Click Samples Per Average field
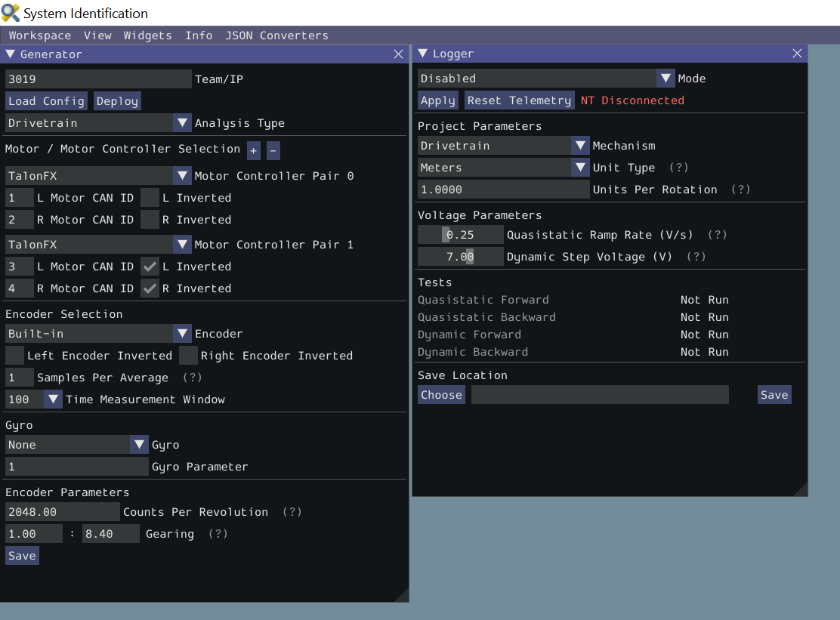 click(20, 378)
